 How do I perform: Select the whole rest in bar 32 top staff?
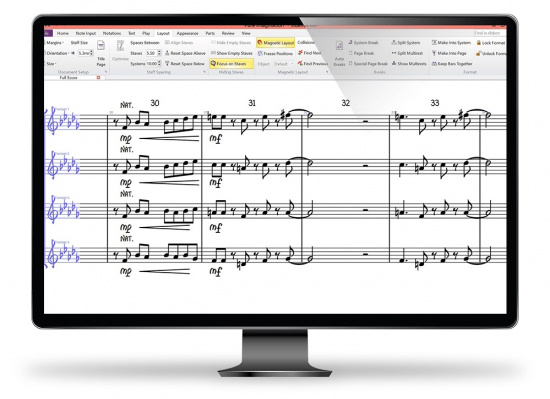pyautogui.click(x=365, y=121)
